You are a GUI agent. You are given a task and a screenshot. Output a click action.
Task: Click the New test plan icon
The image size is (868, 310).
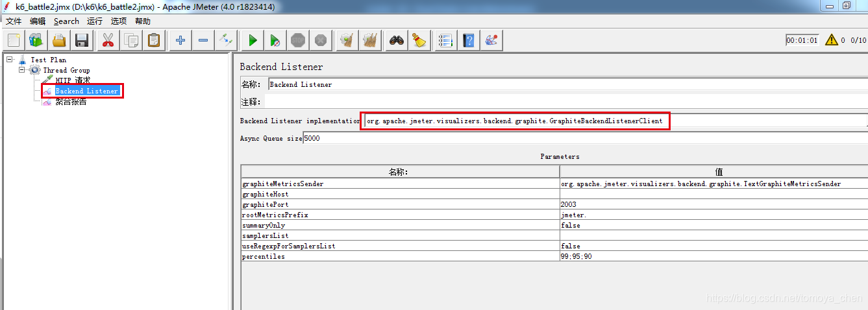coord(14,40)
